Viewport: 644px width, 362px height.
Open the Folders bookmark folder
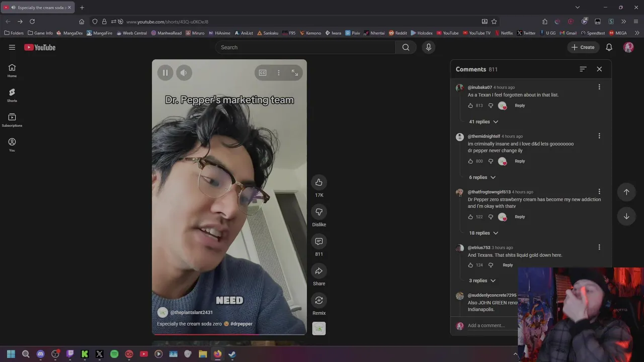(14, 33)
